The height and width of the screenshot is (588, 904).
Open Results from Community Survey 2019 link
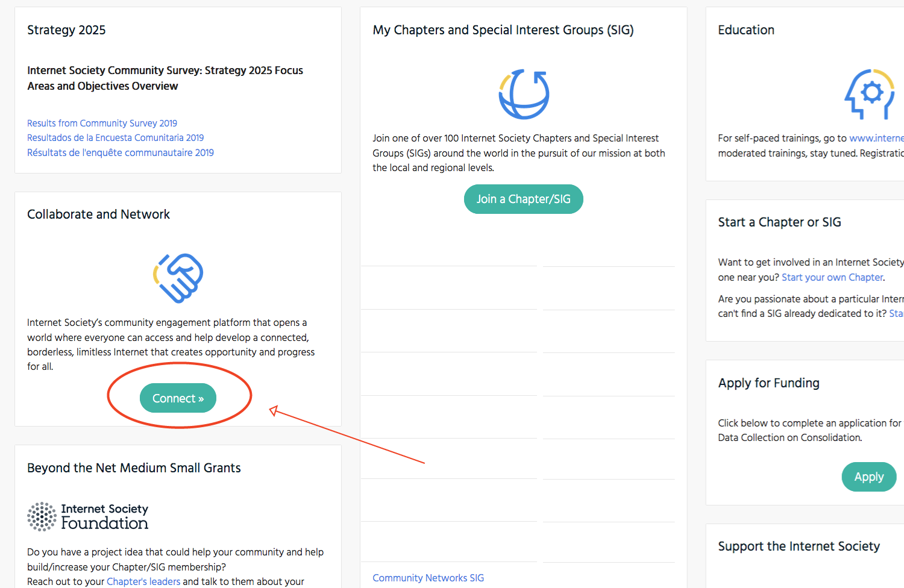[102, 123]
